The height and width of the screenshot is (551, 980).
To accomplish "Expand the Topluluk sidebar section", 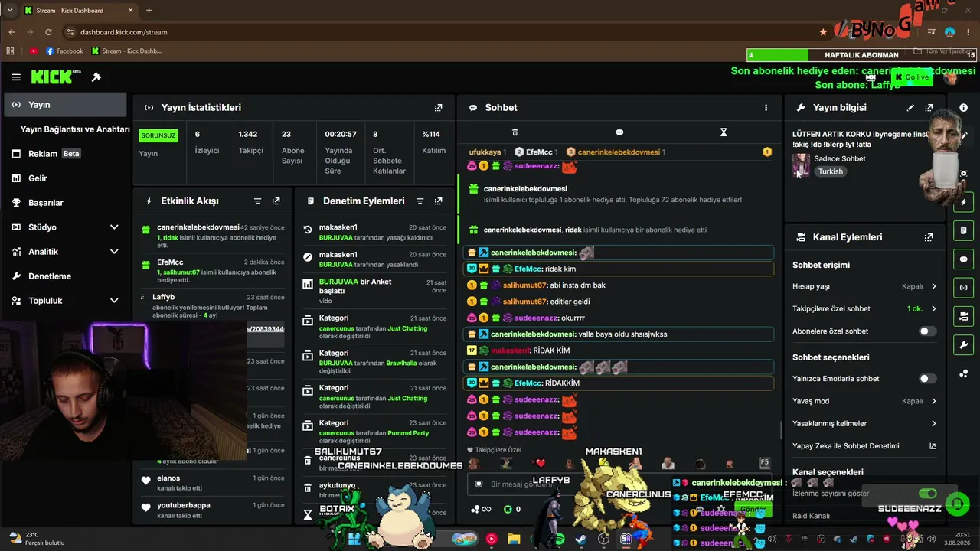I will click(x=114, y=301).
